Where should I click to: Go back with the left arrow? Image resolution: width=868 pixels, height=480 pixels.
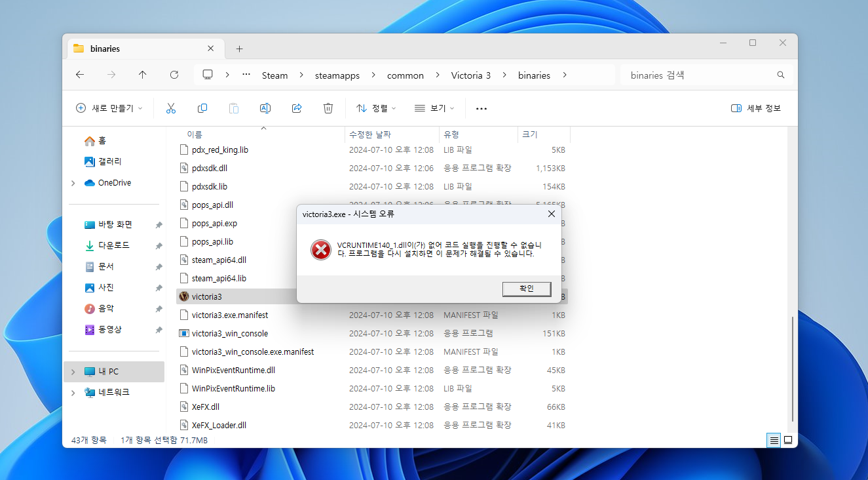point(80,75)
